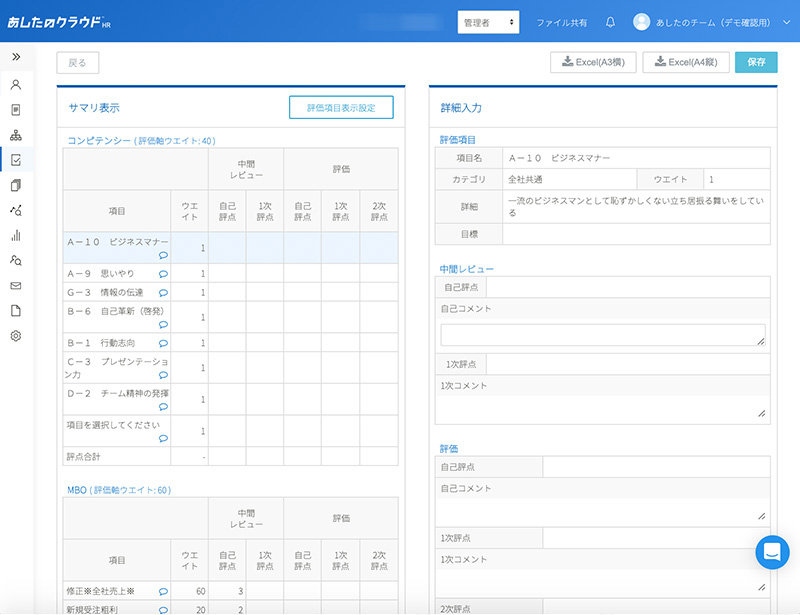The width and height of the screenshot is (800, 615).
Task: Click the 中間レビュー 自己コメント textarea
Action: tap(603, 335)
